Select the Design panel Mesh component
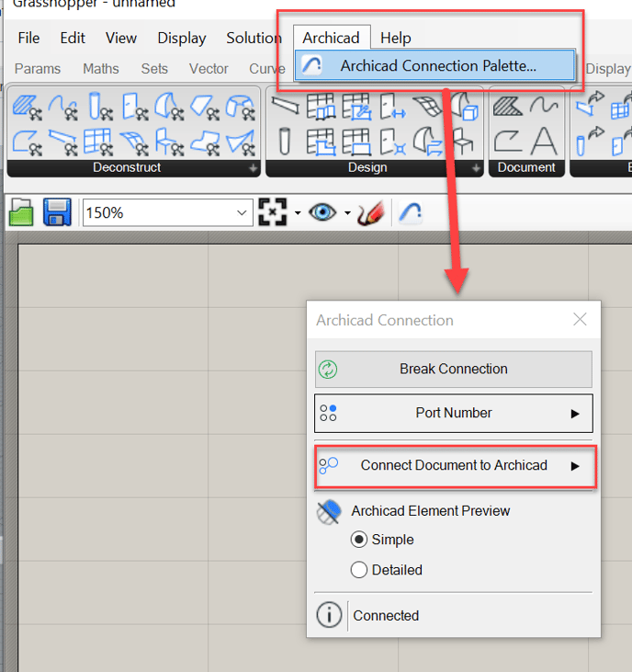This screenshot has height=672, width=632. pyautogui.click(x=426, y=107)
